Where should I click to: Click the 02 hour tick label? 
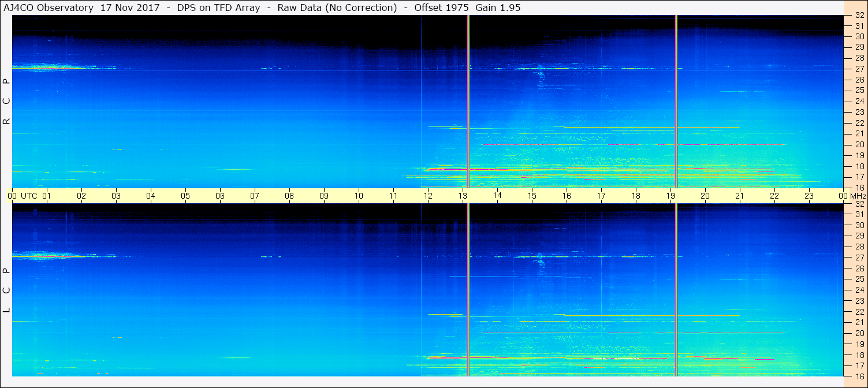coord(81,196)
